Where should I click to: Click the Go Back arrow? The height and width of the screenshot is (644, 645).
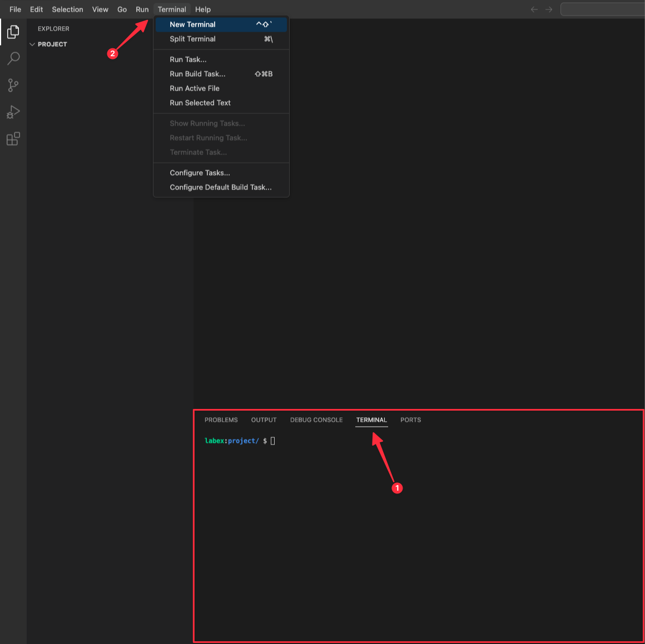pos(534,9)
